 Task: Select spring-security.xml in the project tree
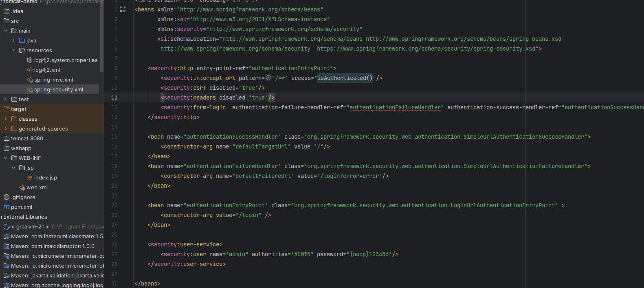click(58, 89)
